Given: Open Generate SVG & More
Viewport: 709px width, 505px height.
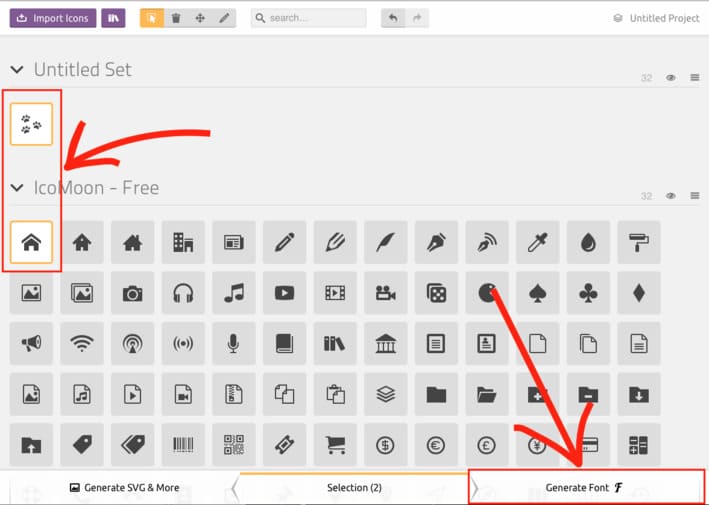Looking at the screenshot, I should 125,488.
